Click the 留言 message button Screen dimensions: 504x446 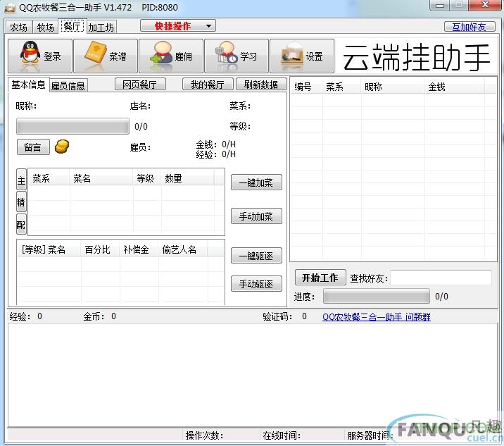click(33, 147)
